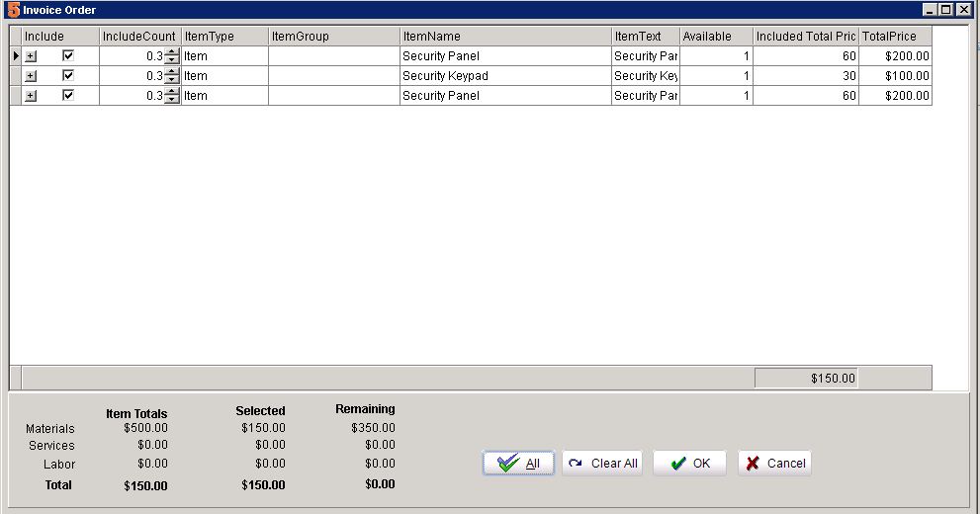Sort by the TotalPrice column header
The image size is (980, 514).
896,37
